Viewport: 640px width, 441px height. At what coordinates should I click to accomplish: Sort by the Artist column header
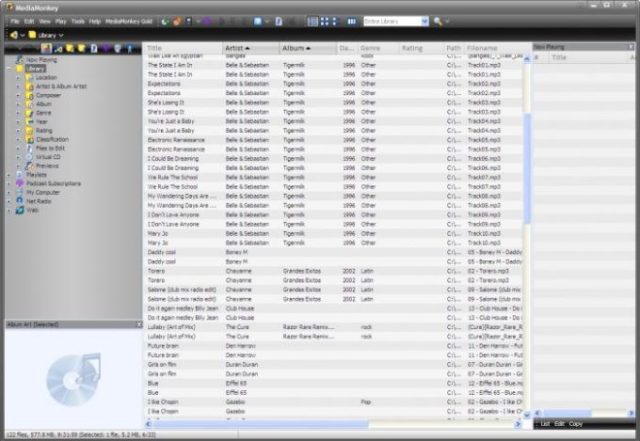[x=251, y=48]
